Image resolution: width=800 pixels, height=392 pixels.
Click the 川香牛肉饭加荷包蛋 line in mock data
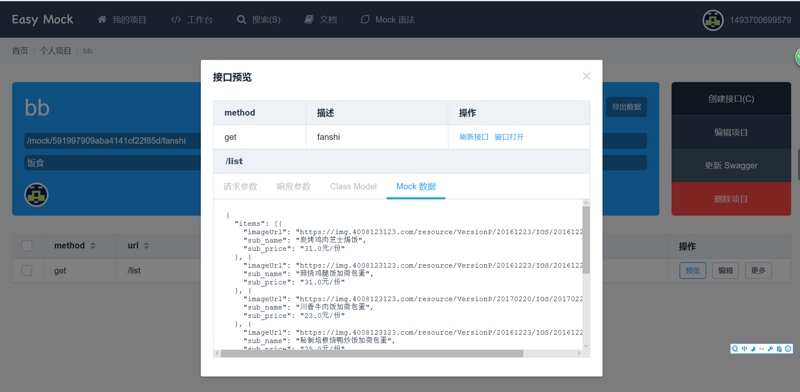point(309,307)
